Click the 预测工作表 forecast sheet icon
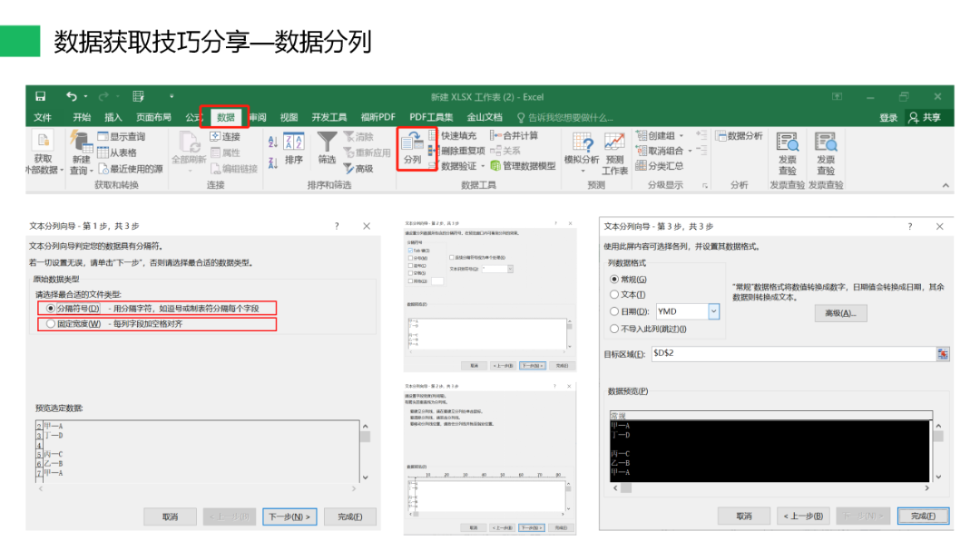Screen dimensions: 980x551 coord(614,152)
